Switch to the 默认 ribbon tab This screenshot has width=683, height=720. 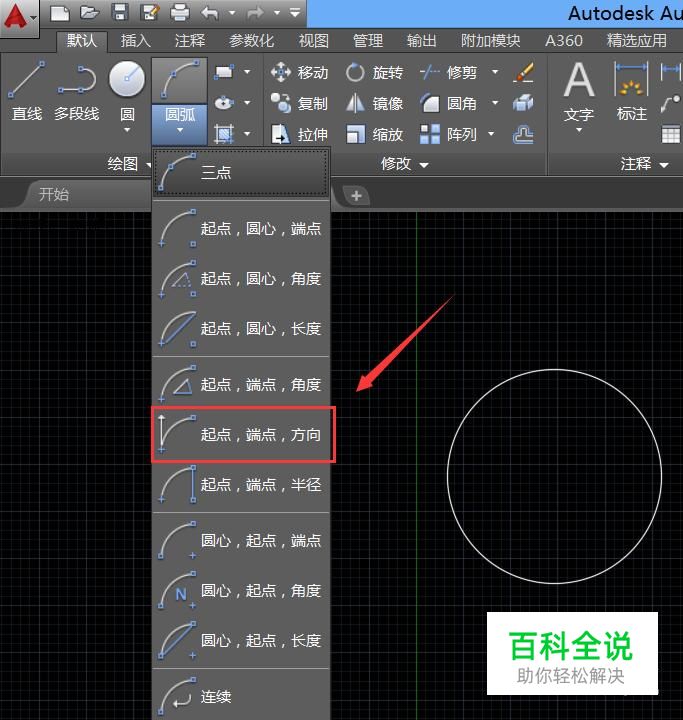point(82,41)
